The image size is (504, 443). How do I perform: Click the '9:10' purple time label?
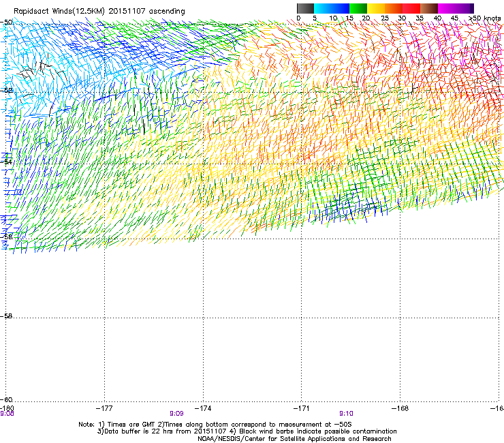346,414
